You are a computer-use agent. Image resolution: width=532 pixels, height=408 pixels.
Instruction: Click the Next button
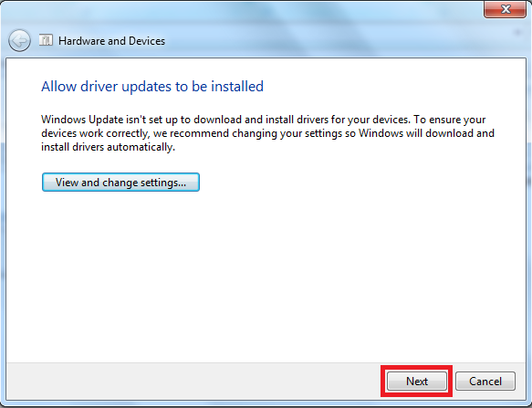(417, 382)
